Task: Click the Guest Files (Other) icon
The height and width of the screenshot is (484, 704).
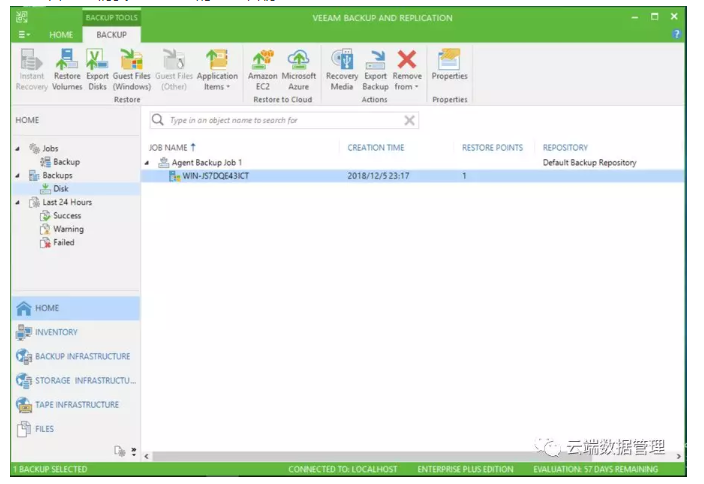Action: tap(174, 70)
